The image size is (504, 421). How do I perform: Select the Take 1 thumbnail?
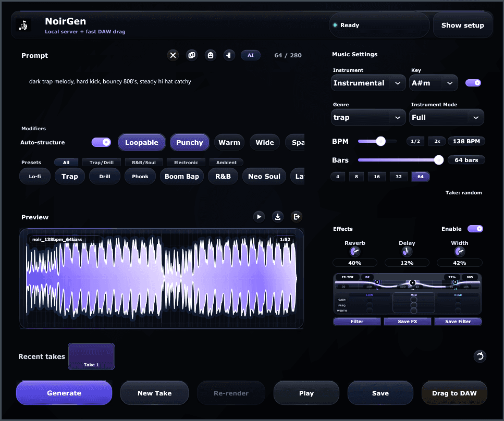click(91, 356)
